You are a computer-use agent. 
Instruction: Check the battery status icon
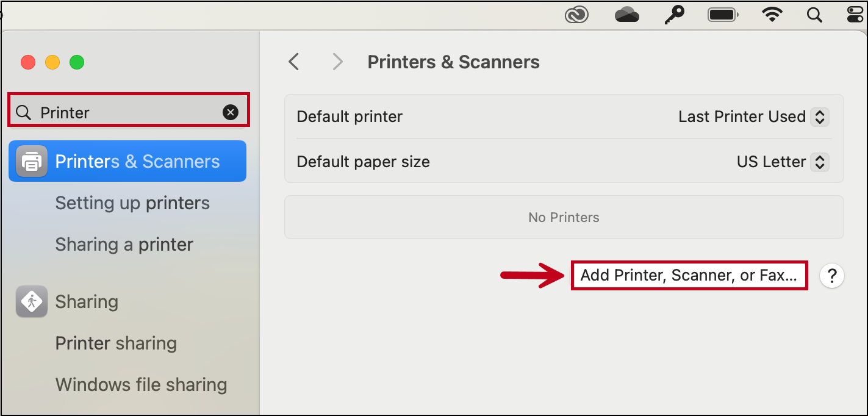point(723,15)
